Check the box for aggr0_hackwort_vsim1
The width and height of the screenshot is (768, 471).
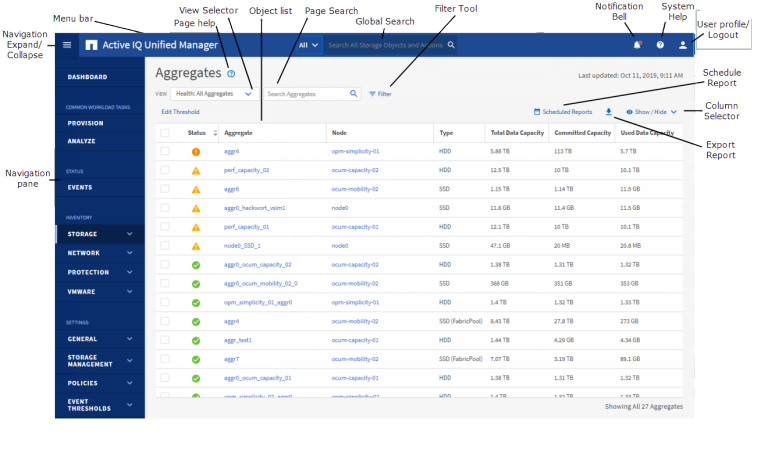click(165, 208)
